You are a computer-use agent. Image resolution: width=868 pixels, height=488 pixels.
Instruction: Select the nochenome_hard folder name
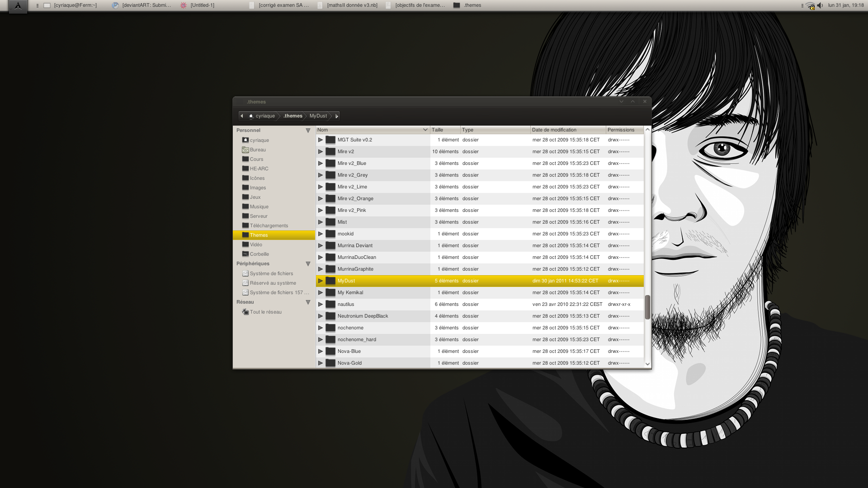pyautogui.click(x=357, y=340)
